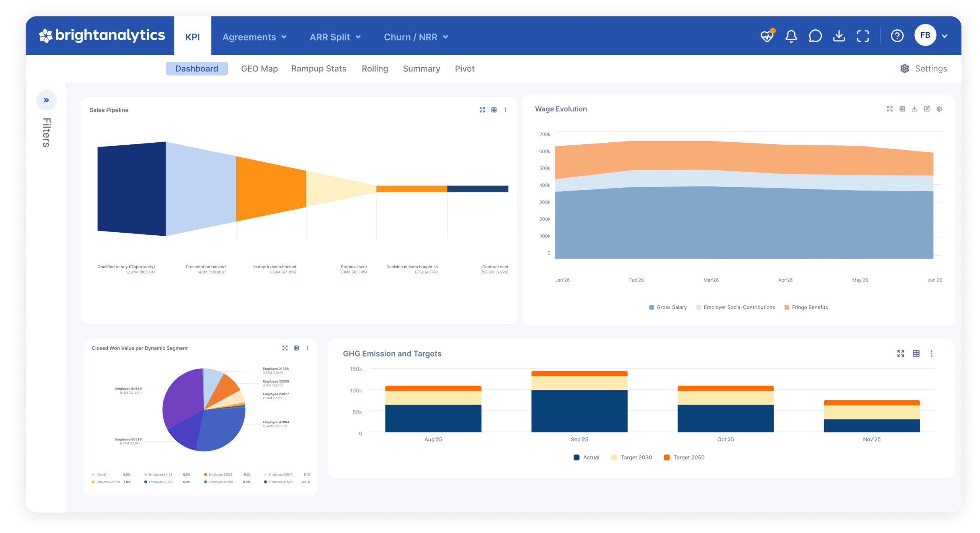Open Closed Won Value options menu
980x533 pixels.
click(x=307, y=348)
